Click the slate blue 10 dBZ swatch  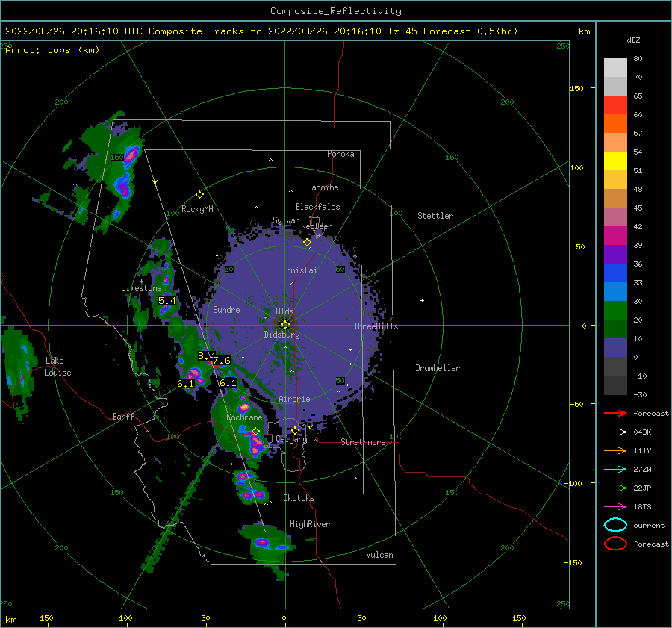pyautogui.click(x=615, y=347)
